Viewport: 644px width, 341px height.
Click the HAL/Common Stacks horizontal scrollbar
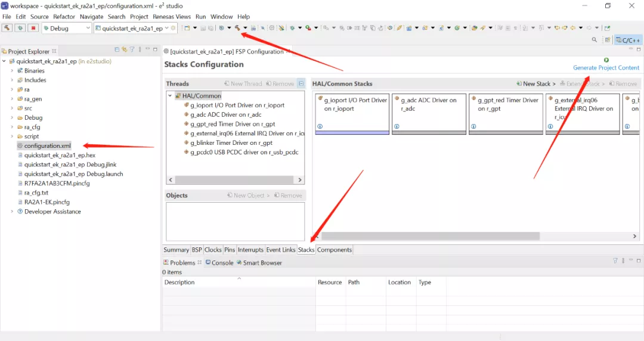(430, 236)
